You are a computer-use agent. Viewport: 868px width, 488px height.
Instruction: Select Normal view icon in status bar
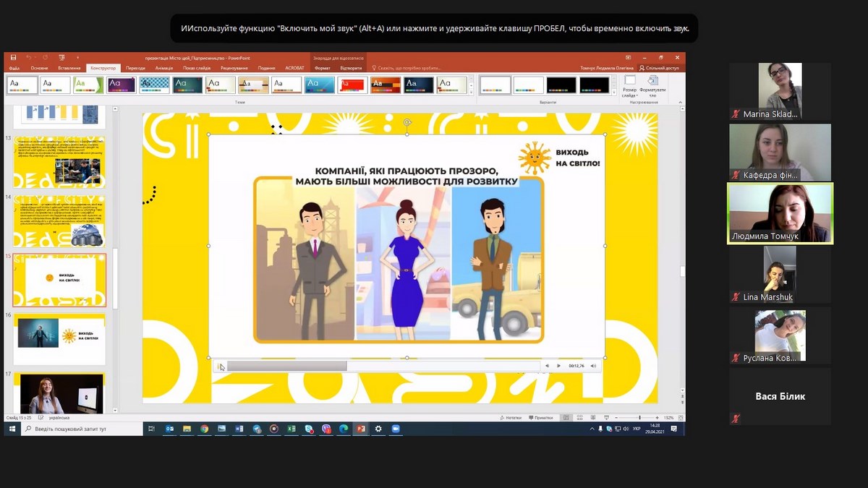pos(566,418)
